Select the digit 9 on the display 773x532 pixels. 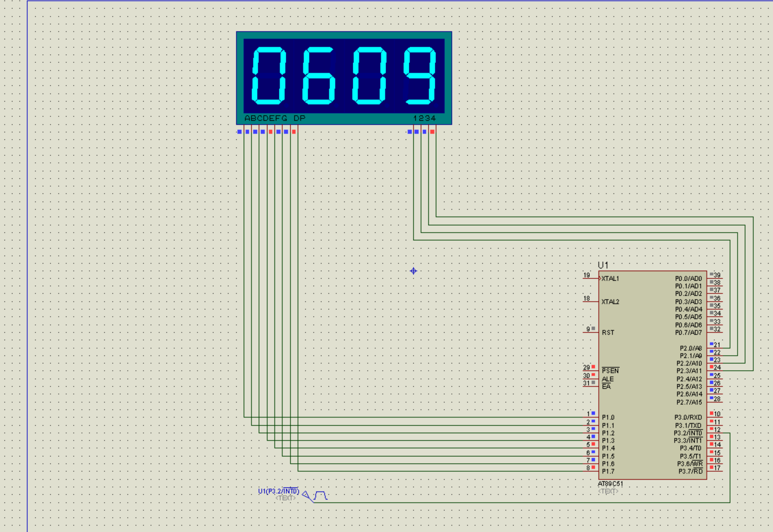point(420,75)
